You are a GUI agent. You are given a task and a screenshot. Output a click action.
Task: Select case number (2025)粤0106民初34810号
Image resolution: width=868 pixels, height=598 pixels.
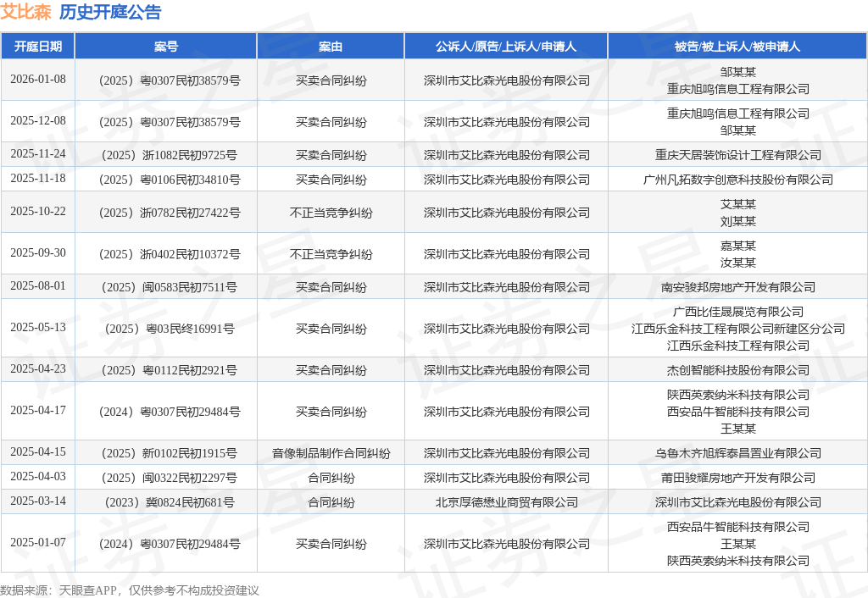[169, 180]
